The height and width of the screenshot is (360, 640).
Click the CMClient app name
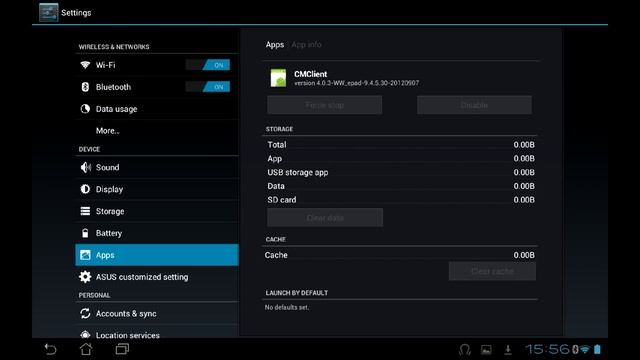tap(311, 74)
